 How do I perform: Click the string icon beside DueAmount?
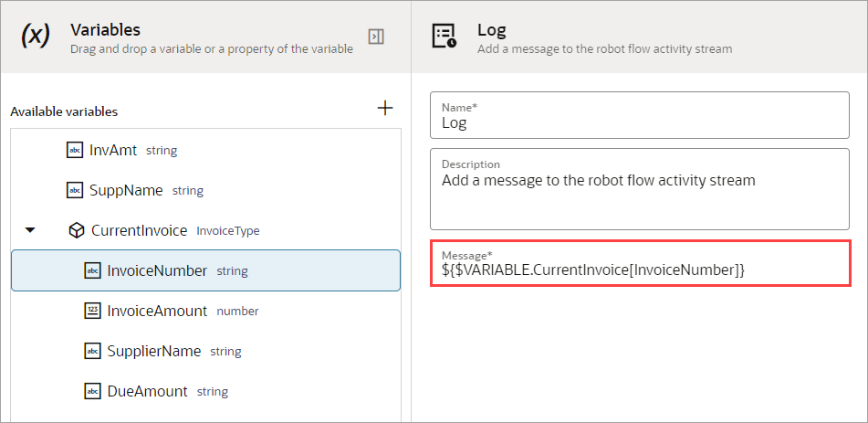click(92, 391)
